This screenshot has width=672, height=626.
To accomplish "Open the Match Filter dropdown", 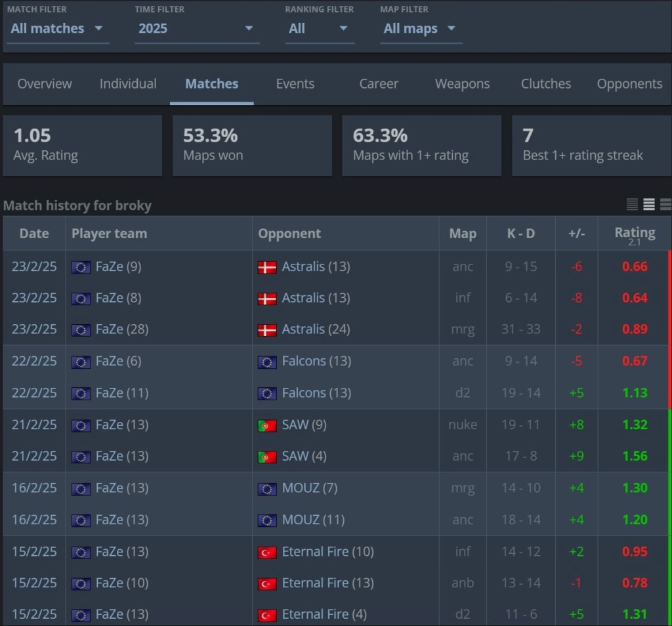I will (58, 29).
